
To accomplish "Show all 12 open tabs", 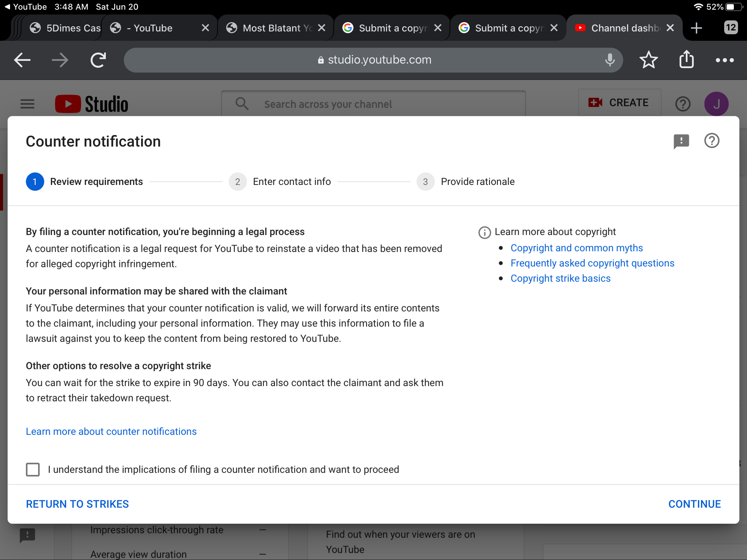I will coord(731,28).
